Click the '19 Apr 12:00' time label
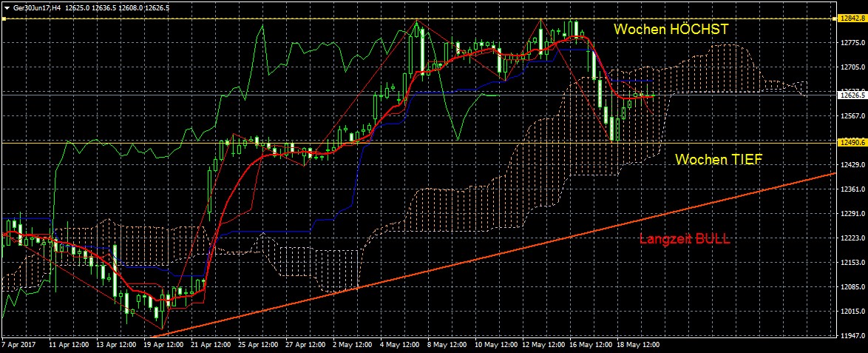The height and width of the screenshot is (353, 868). coord(163,345)
